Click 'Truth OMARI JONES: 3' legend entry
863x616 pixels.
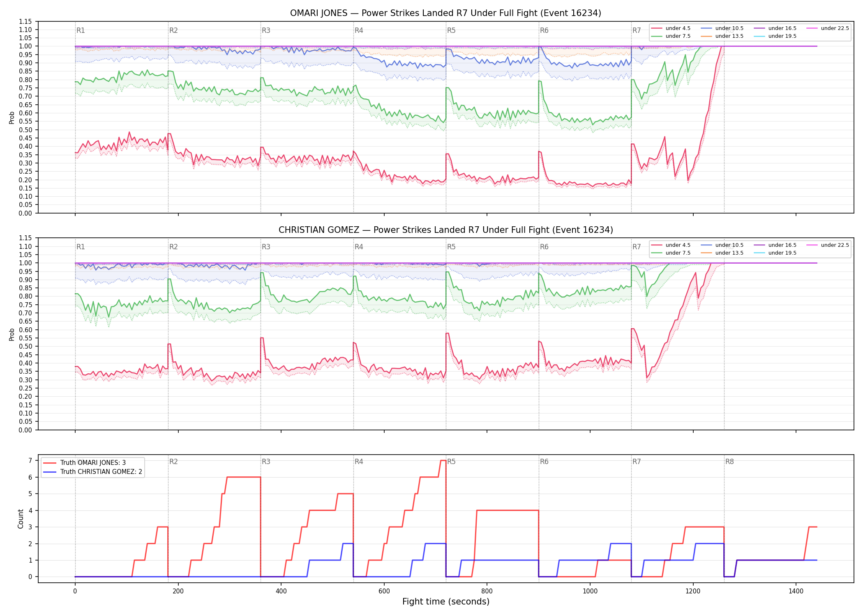[84, 463]
